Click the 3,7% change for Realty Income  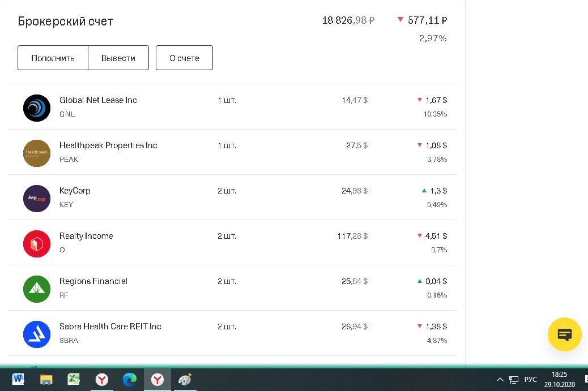(x=439, y=250)
